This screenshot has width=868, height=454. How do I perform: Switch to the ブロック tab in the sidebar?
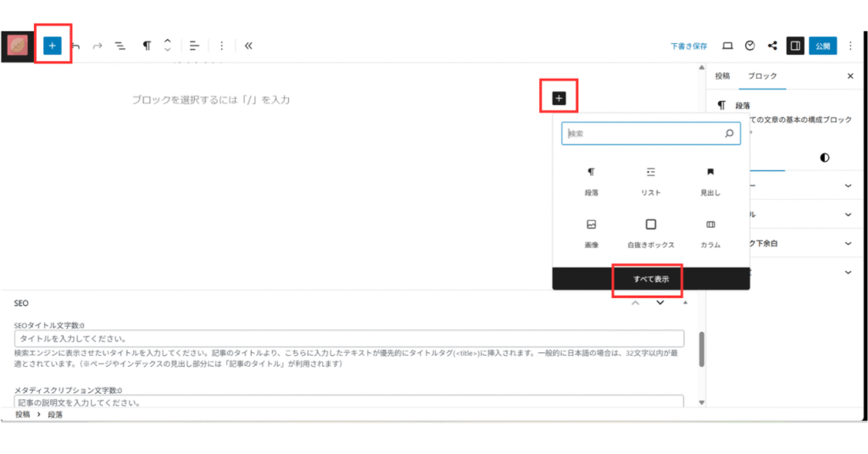click(x=762, y=76)
